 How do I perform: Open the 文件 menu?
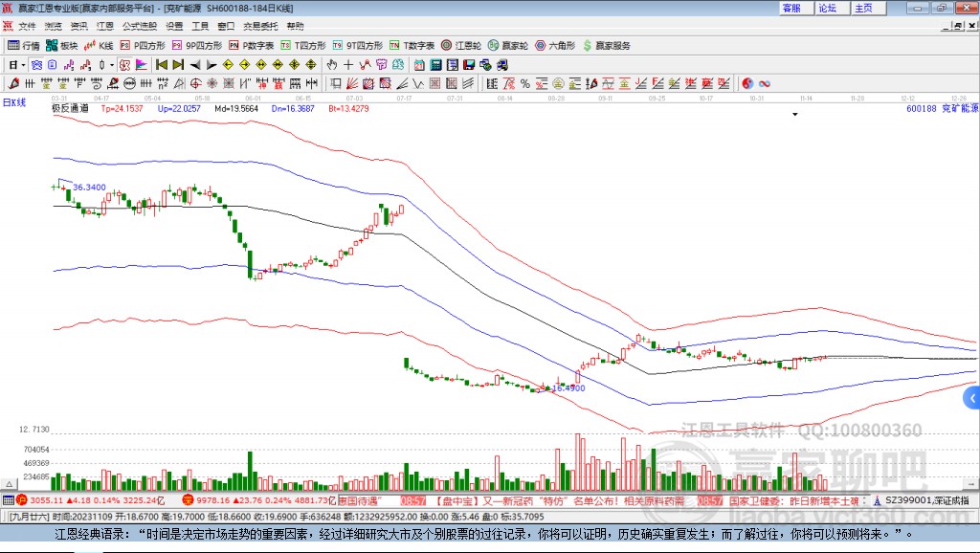27,26
